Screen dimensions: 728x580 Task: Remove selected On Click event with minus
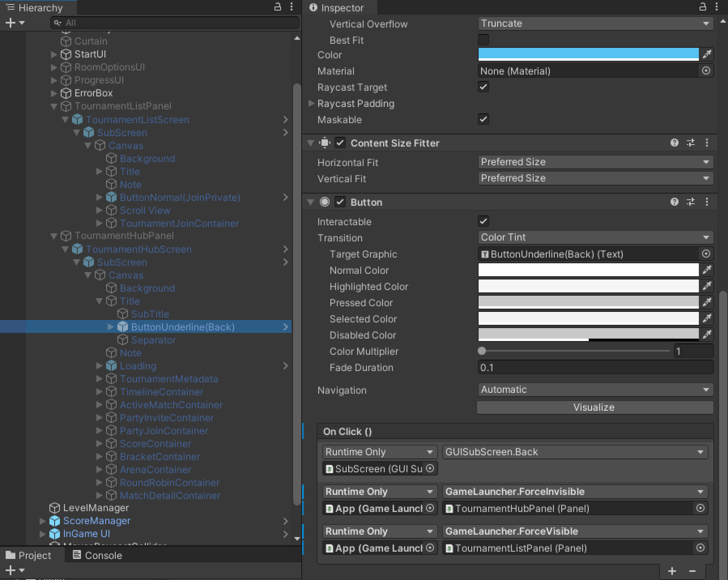click(x=692, y=571)
